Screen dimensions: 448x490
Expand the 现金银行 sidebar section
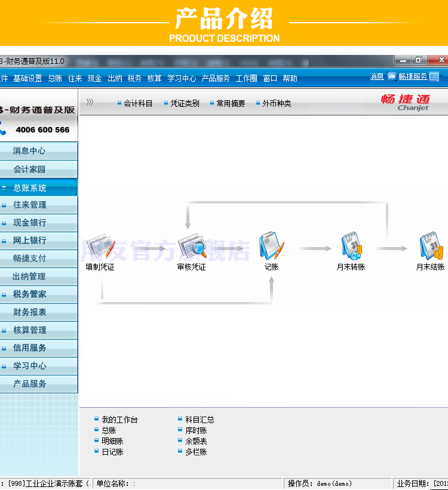click(x=38, y=223)
